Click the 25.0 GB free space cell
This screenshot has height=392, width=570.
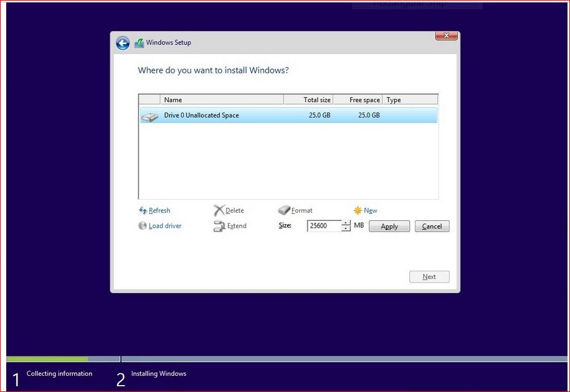(369, 115)
